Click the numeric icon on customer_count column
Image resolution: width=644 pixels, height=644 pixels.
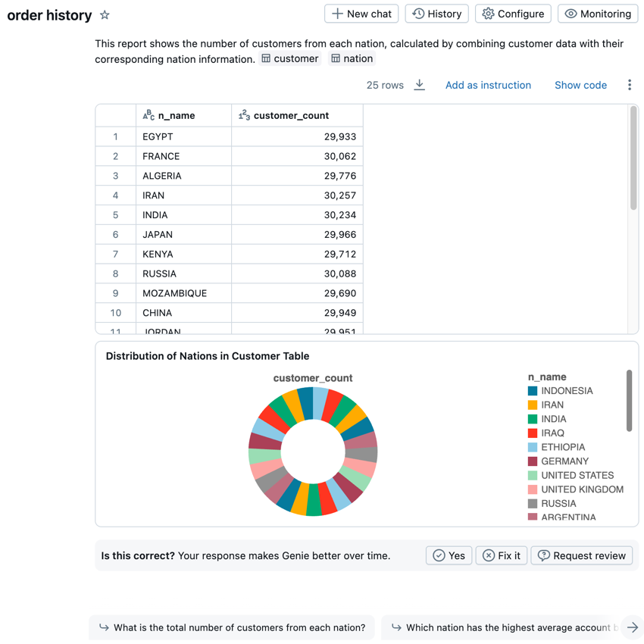[x=245, y=114]
